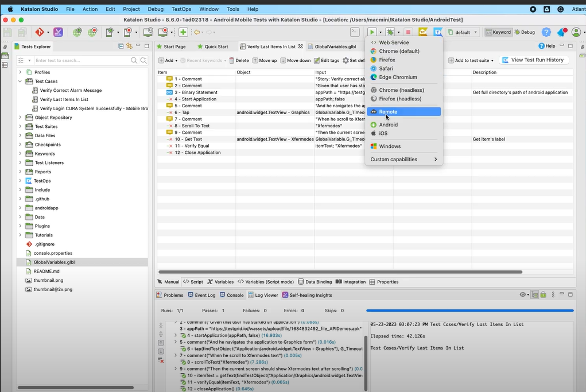The width and height of the screenshot is (586, 392).
Task: Expand the Object Repository folder
Action: [x=20, y=117]
